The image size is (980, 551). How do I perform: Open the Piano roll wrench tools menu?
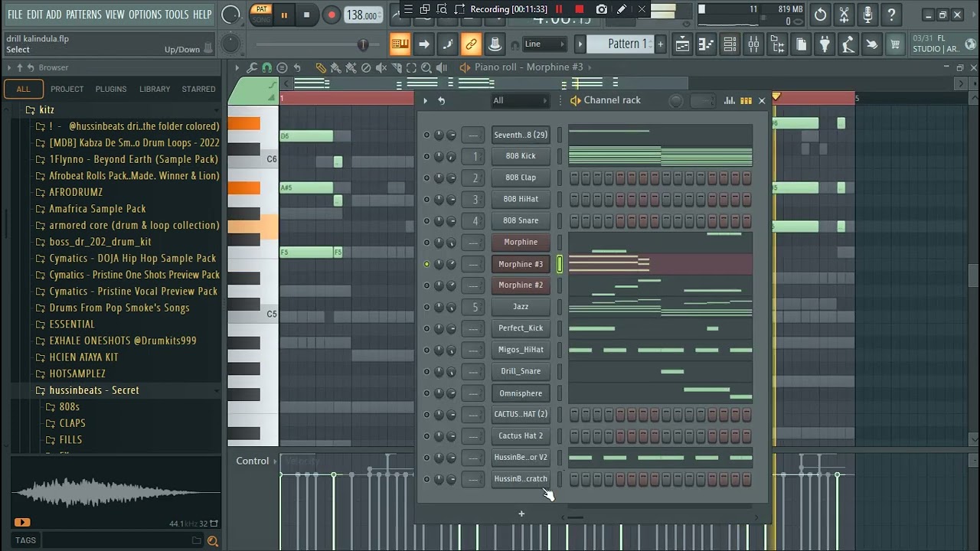[x=252, y=67]
